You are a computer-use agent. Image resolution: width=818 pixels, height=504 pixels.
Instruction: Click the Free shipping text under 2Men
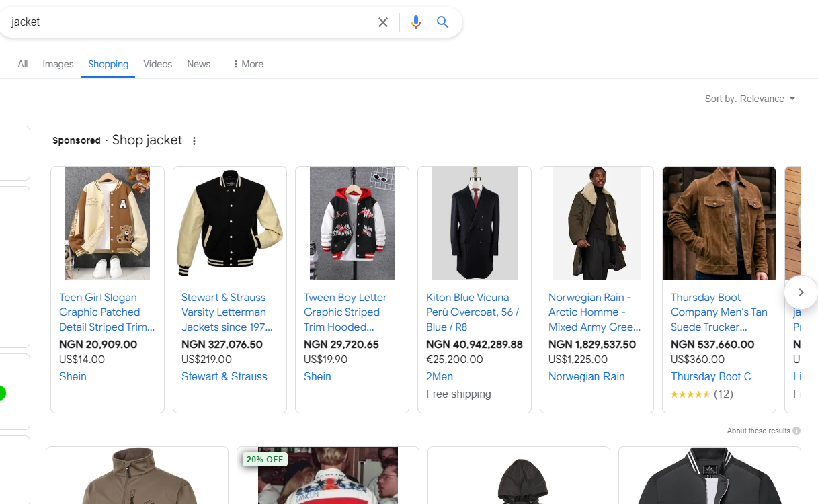(x=458, y=394)
